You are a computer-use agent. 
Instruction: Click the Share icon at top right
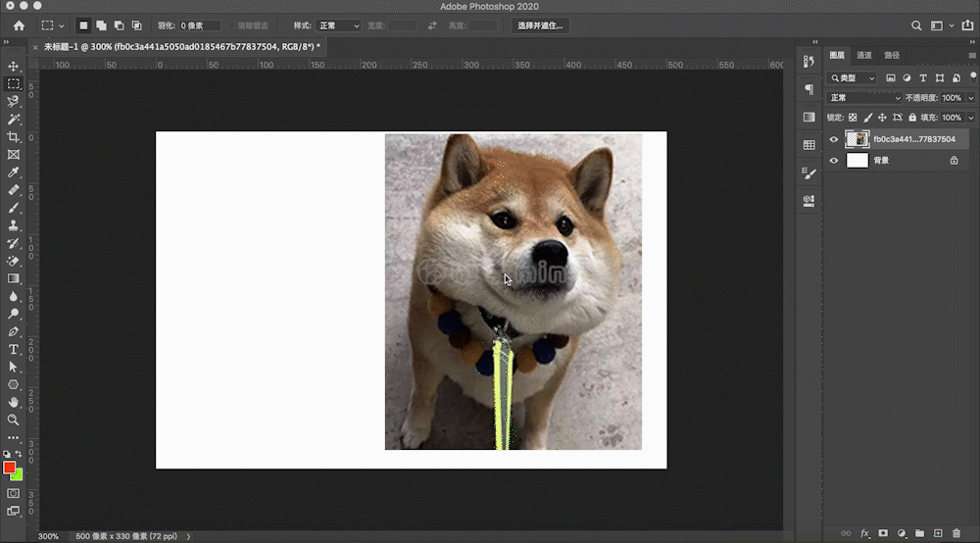click(x=967, y=25)
